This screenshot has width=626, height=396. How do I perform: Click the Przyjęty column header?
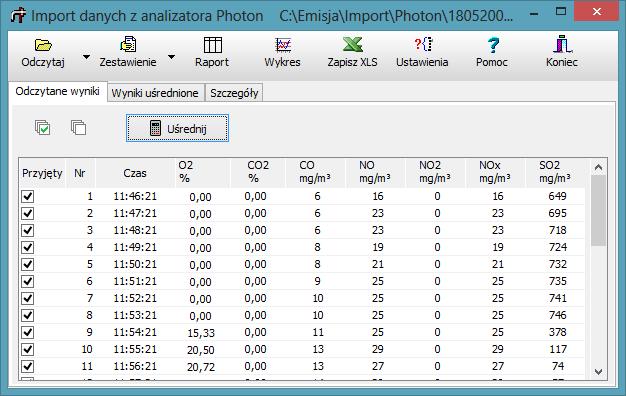tap(42, 173)
